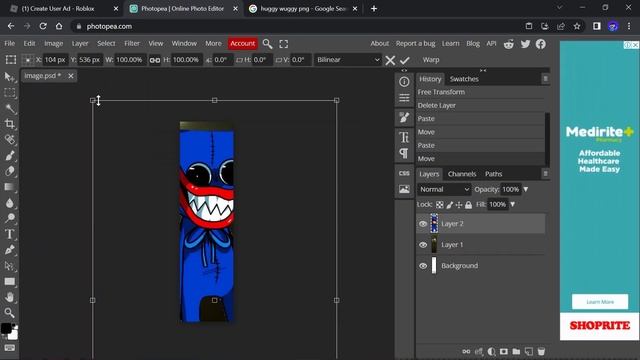This screenshot has width=640, height=360.
Task: Open the Bilinear interpolation dropdown
Action: pos(348,60)
